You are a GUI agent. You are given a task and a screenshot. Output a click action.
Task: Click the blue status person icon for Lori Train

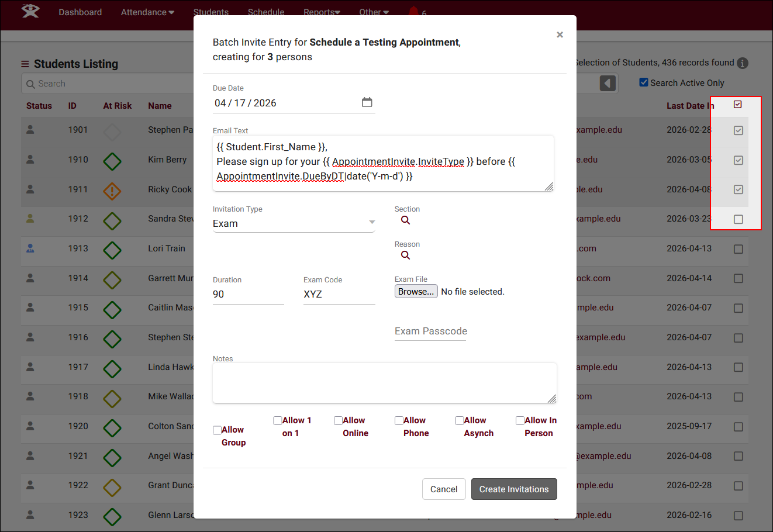coord(30,248)
